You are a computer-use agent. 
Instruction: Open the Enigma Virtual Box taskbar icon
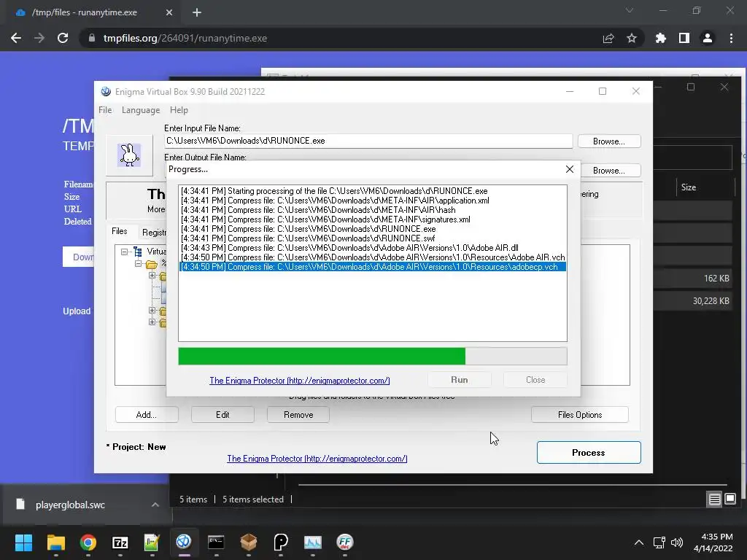[184, 542]
